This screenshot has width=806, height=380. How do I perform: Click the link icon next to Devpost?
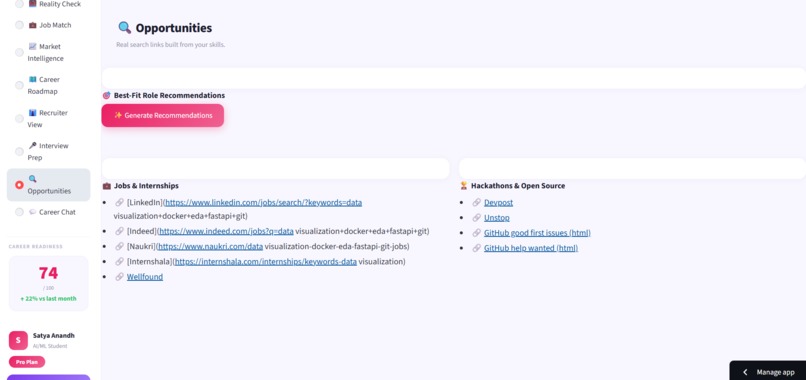coord(477,203)
